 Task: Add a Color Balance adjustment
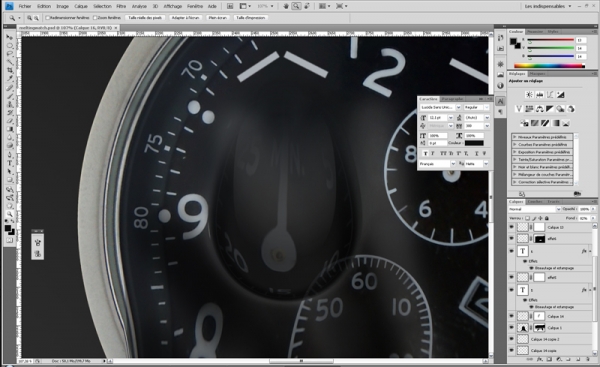pyautogui.click(x=540, y=109)
